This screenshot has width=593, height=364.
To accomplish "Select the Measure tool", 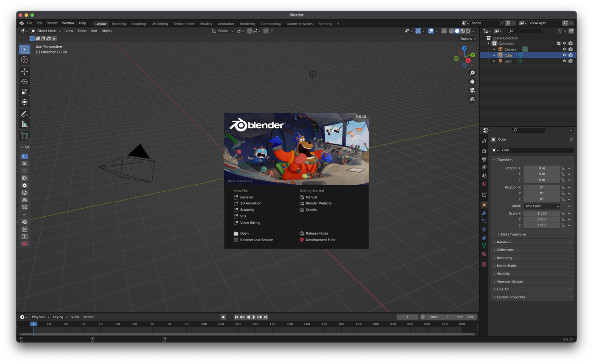I will [x=24, y=124].
